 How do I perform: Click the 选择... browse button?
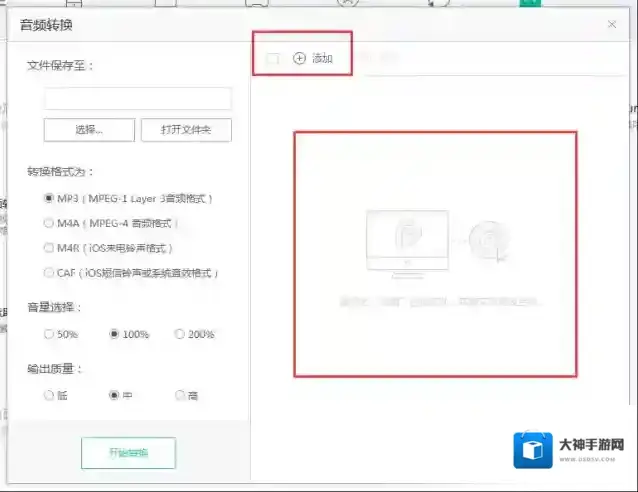pyautogui.click(x=89, y=130)
